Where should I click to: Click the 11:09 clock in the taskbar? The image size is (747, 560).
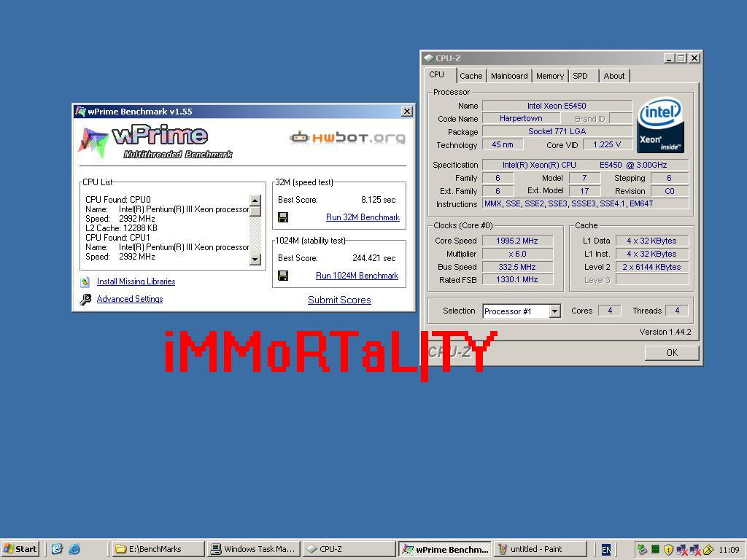729,550
